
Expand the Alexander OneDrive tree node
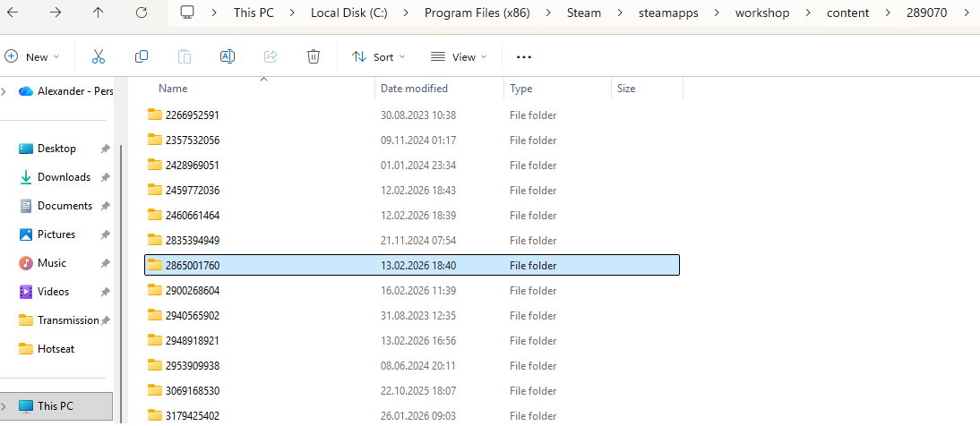tap(6, 91)
